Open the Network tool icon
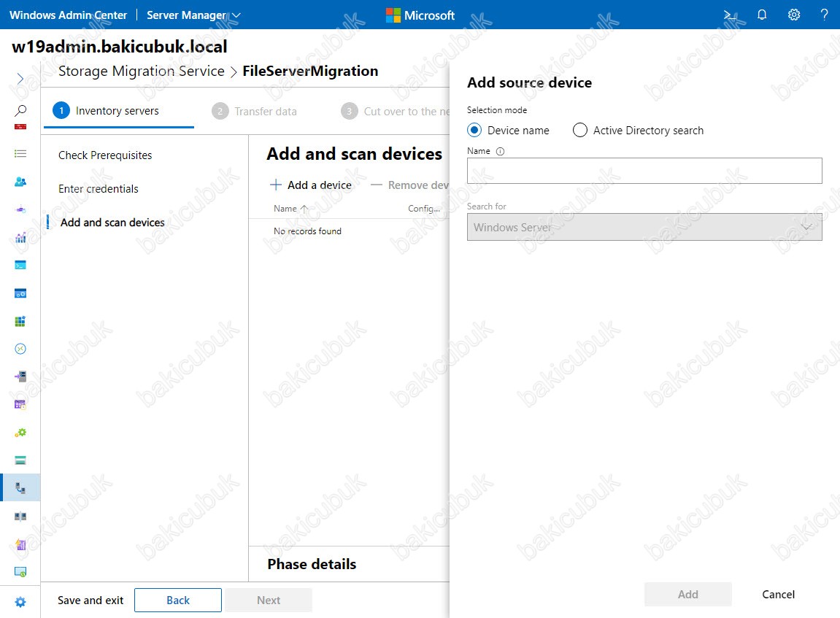This screenshot has height=618, width=840. coord(20,209)
